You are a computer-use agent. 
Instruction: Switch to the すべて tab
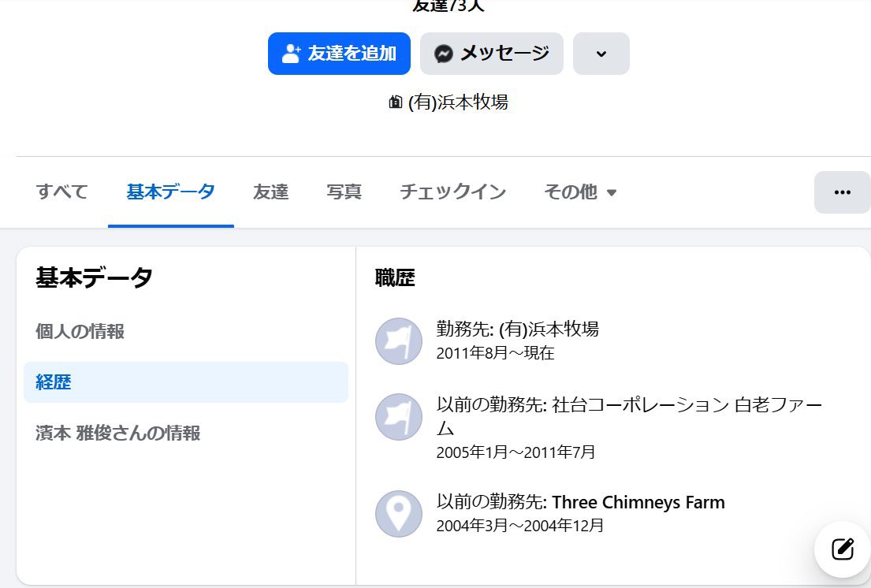tap(62, 192)
